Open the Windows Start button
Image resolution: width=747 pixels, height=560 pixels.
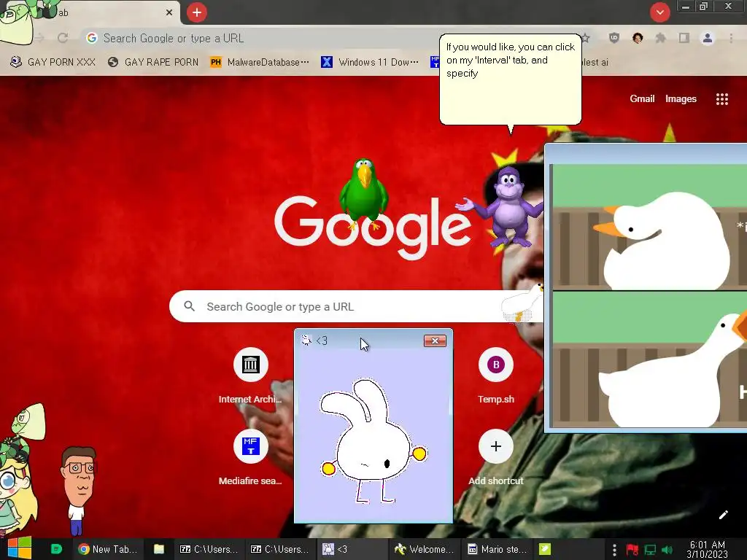pos(20,548)
